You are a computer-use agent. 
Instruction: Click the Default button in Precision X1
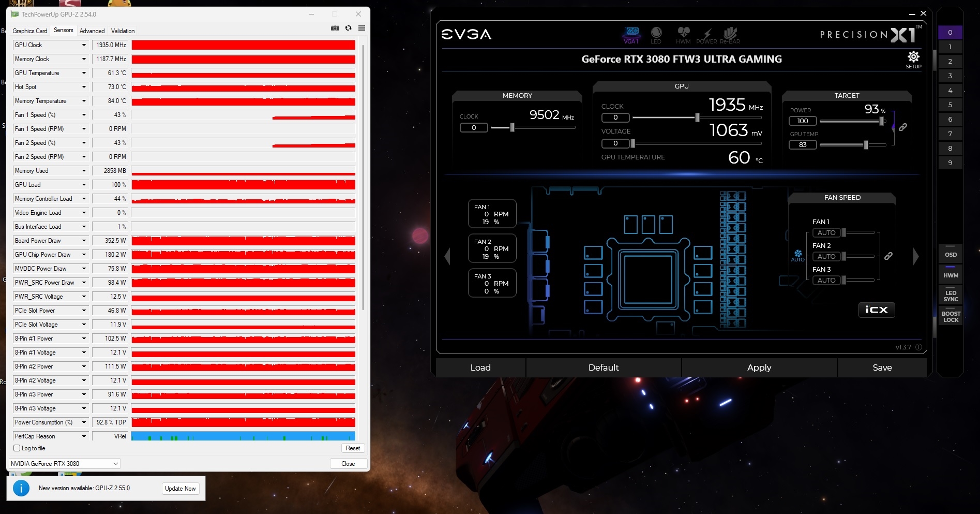pyautogui.click(x=604, y=368)
